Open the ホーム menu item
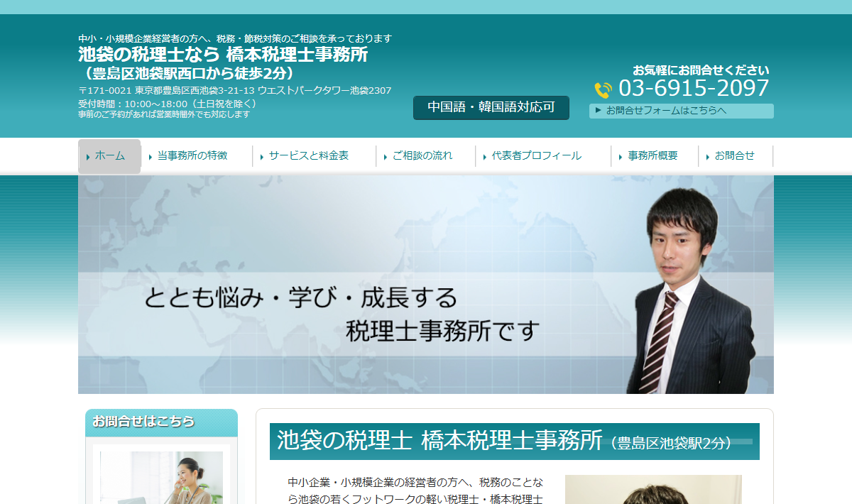Image resolution: width=852 pixels, height=504 pixels. (x=109, y=156)
